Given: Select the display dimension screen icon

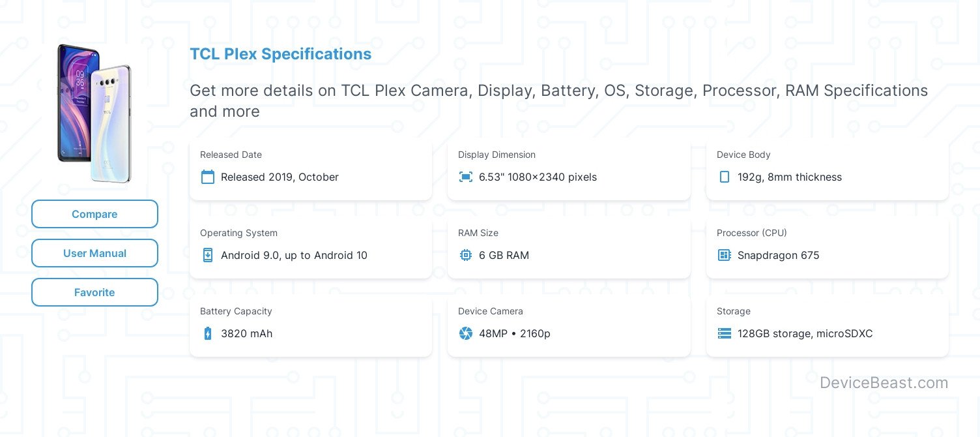Looking at the screenshot, I should 466,177.
